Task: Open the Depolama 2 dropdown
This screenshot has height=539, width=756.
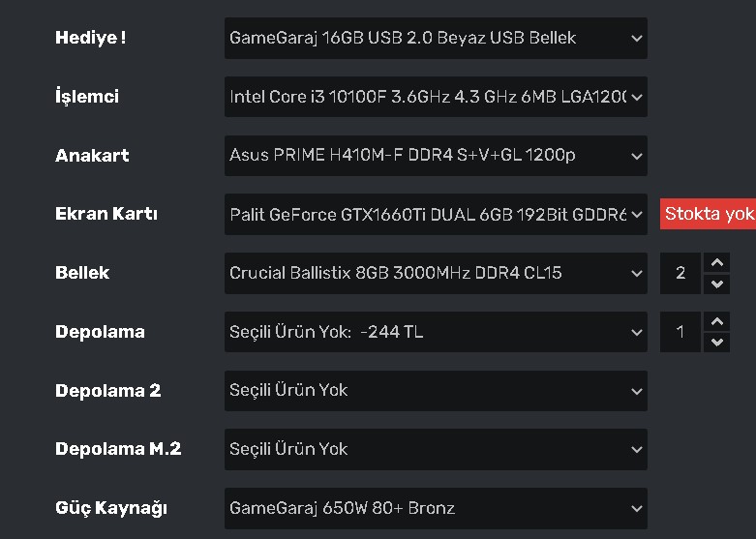Action: (436, 391)
